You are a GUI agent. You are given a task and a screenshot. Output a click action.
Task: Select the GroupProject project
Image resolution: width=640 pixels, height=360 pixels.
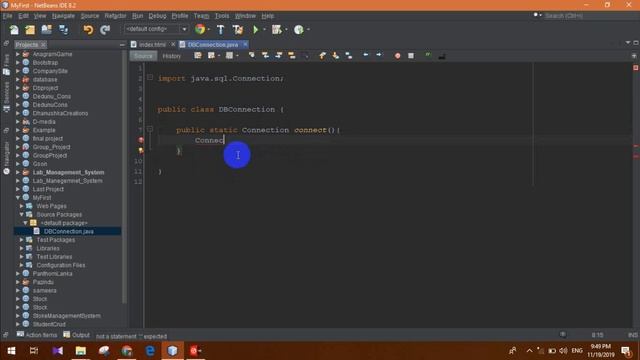click(49, 156)
